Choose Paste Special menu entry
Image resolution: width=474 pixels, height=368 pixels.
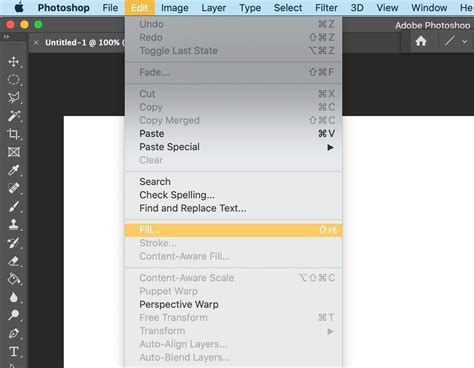[x=233, y=147]
